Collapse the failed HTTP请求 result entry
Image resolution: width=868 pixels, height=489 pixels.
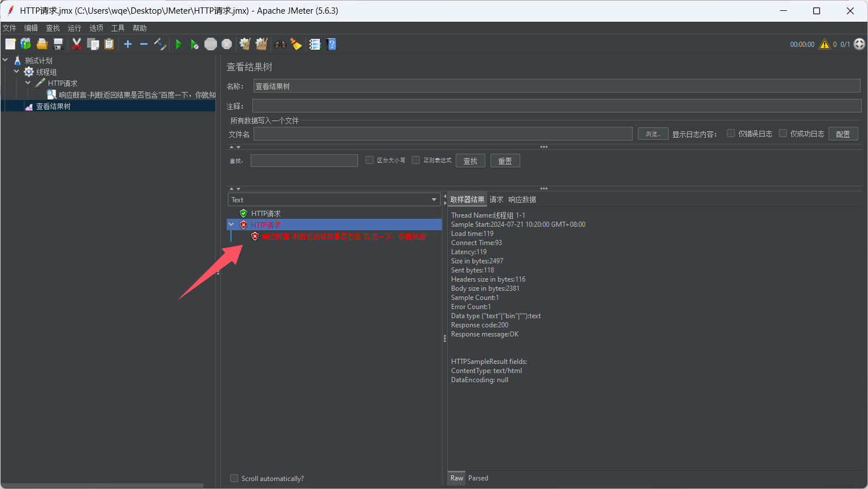231,225
